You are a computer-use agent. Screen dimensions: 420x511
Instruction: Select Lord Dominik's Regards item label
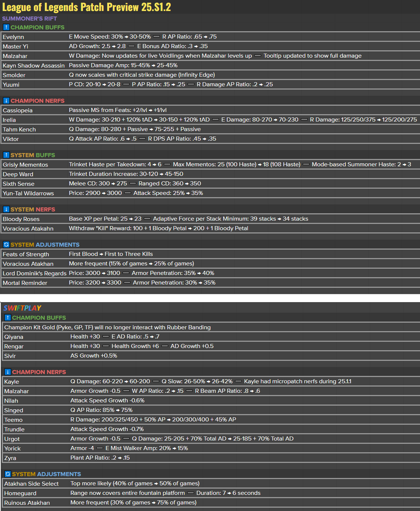pos(35,273)
